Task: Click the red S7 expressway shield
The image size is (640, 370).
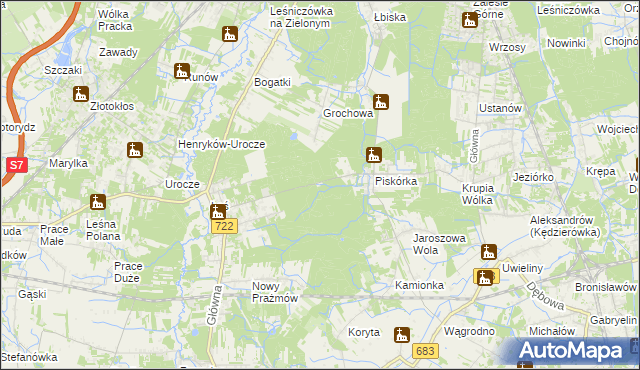Action: point(16,165)
